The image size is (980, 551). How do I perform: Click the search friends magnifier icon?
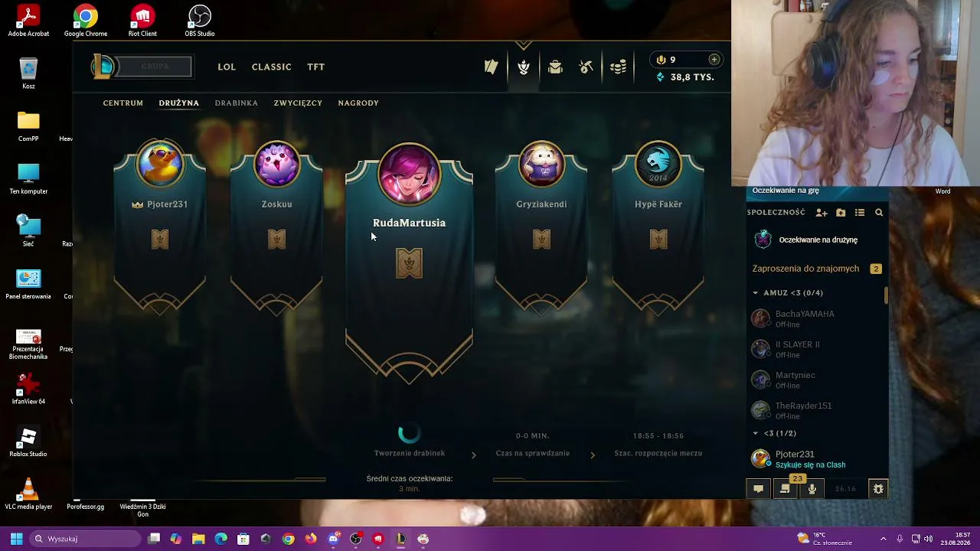click(x=879, y=213)
